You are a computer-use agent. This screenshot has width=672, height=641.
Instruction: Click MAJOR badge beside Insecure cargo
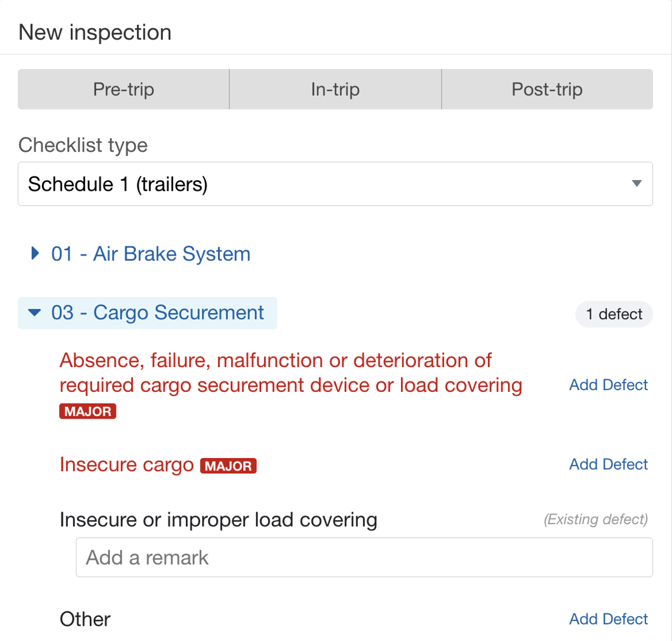coord(229,466)
